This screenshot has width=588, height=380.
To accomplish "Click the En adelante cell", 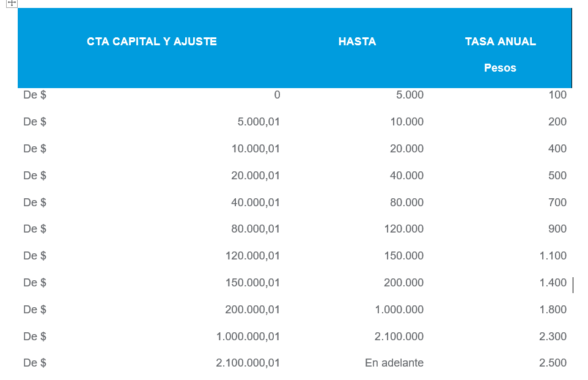I will (x=394, y=363).
